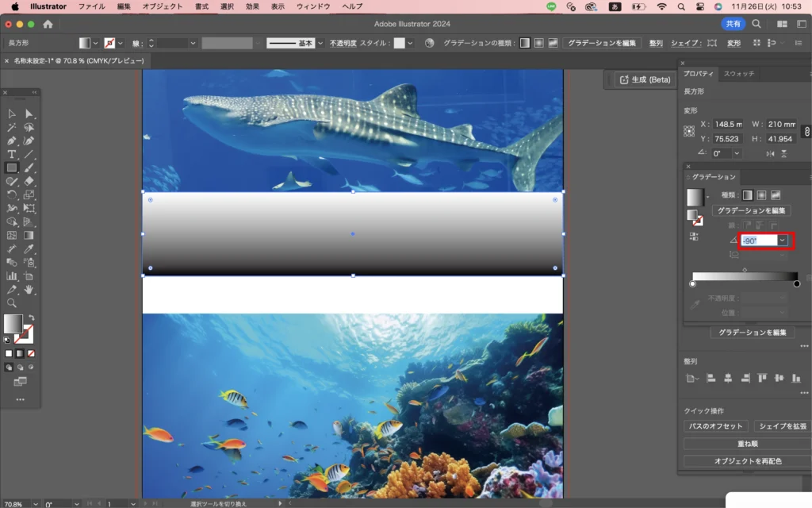The image size is (812, 508).
Task: Click the reverse gradient icon
Action: coord(695,237)
